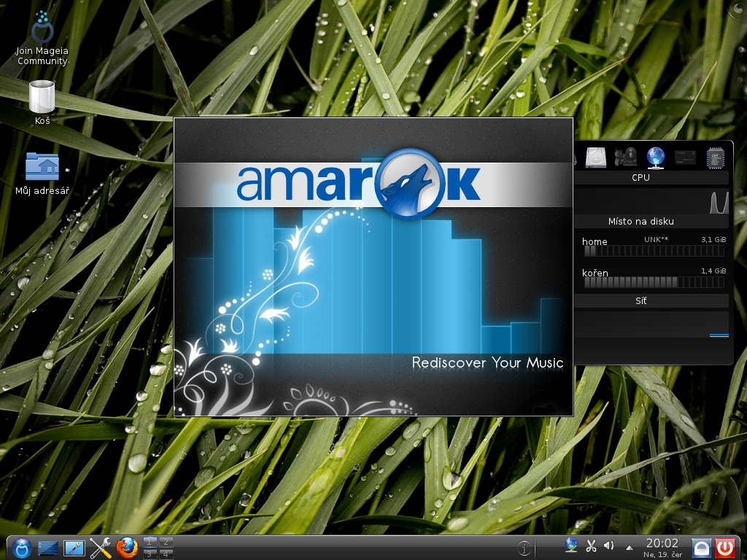Open the notifications info icon in the panel
This screenshot has width=747, height=560.
[x=524, y=548]
